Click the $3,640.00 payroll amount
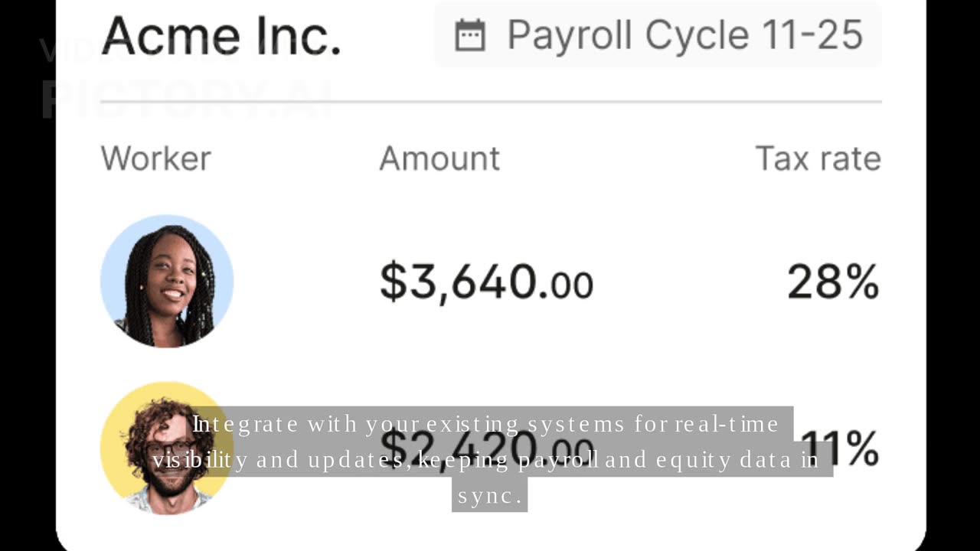This screenshot has height=551, width=980. click(x=486, y=282)
